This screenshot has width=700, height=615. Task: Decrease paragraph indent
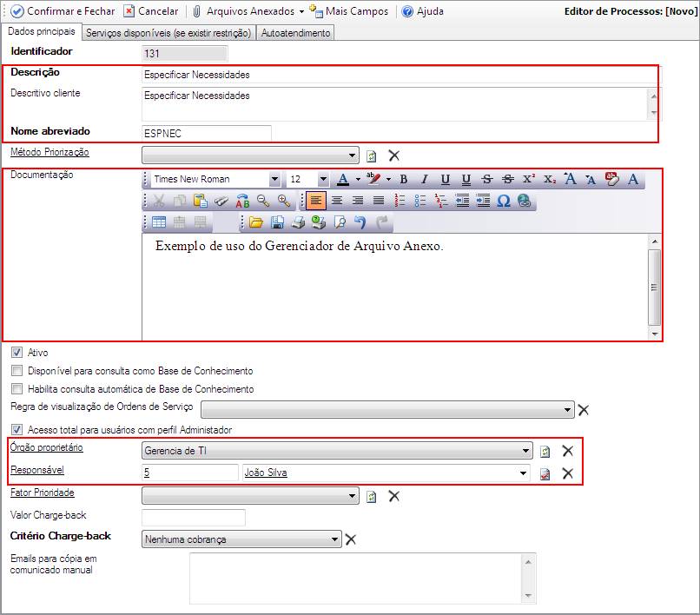pyautogui.click(x=462, y=201)
